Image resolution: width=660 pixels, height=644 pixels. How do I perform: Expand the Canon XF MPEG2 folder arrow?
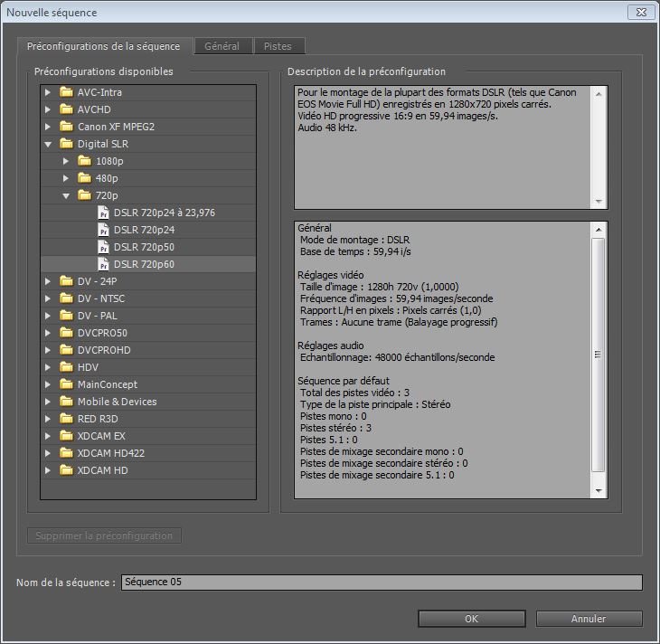point(48,127)
